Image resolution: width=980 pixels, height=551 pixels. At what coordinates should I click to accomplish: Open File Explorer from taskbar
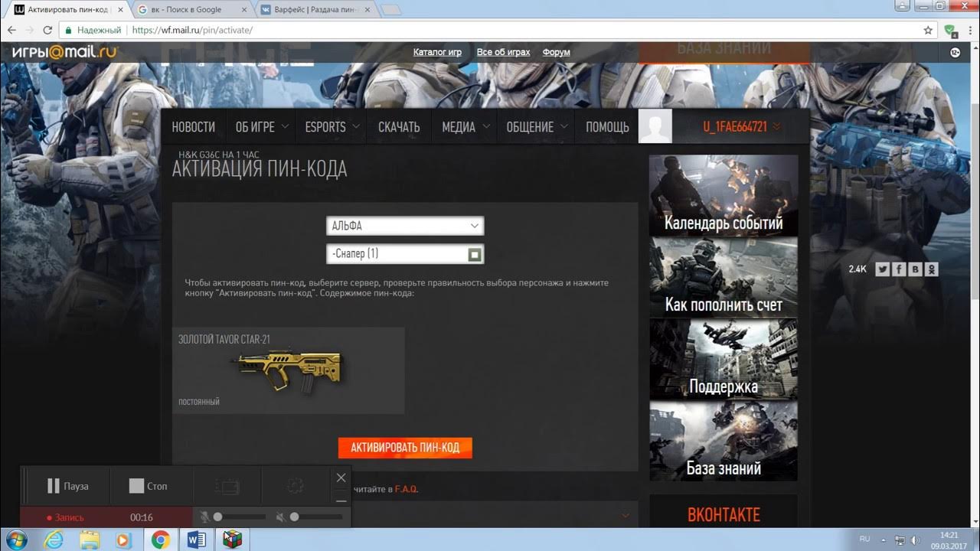tap(90, 540)
